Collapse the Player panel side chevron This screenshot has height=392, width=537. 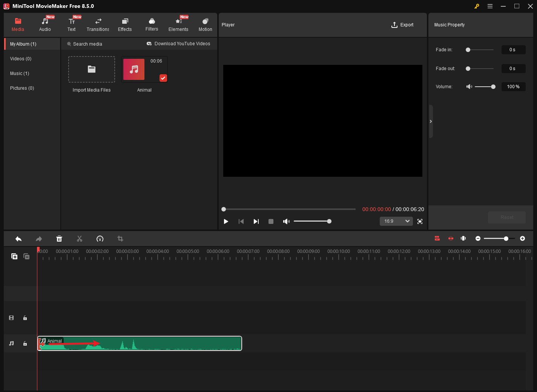431,121
